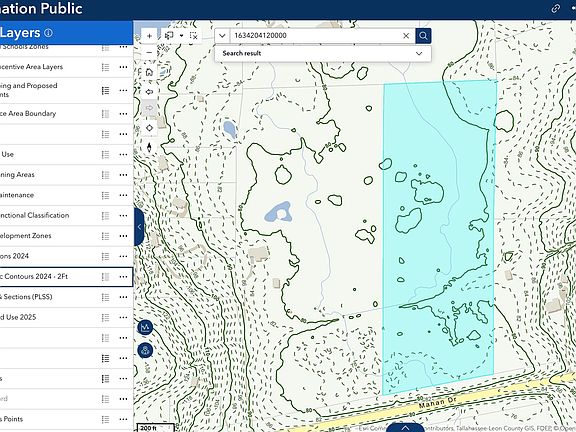The image size is (576, 432).
Task: Toggle legend for Incentive Area Layers
Action: 105,67
